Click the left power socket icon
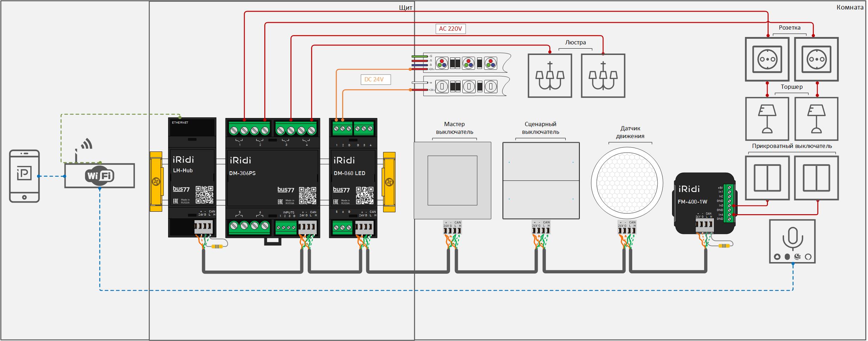This screenshot has height=341, width=868. (767, 59)
